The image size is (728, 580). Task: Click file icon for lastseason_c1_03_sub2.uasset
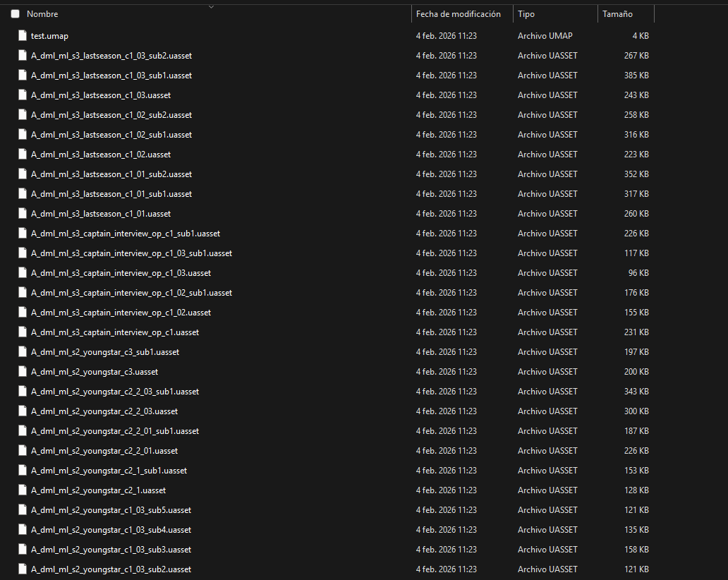[23, 55]
